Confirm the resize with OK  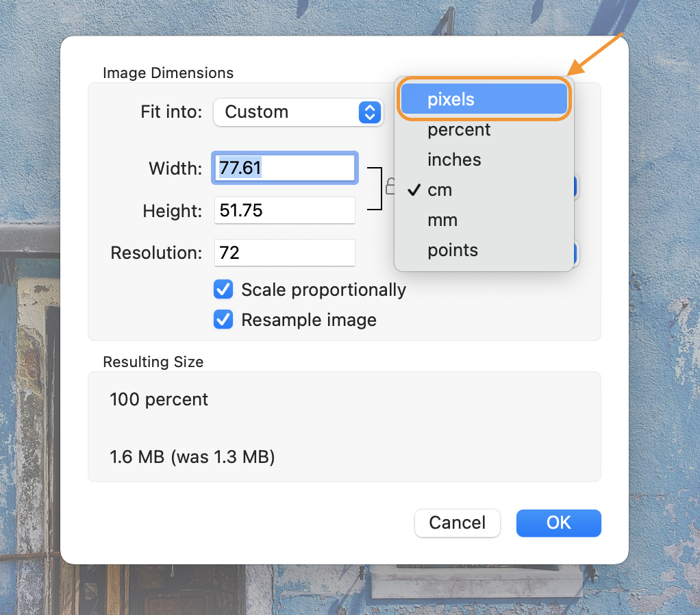[x=558, y=523]
